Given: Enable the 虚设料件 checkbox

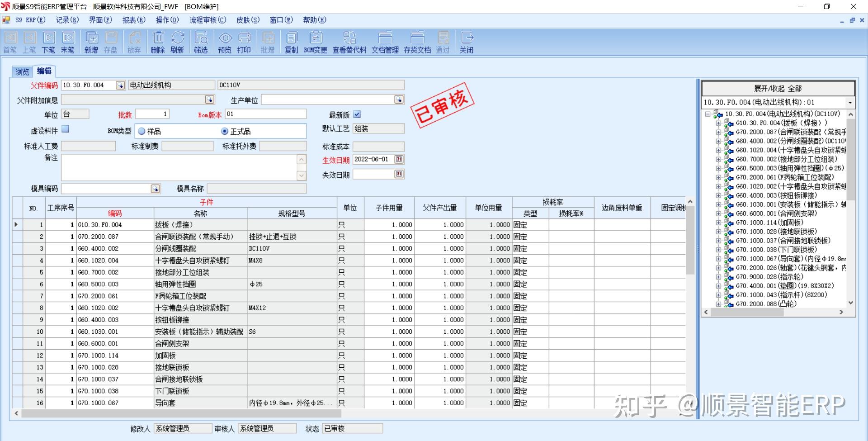Looking at the screenshot, I should [x=65, y=129].
